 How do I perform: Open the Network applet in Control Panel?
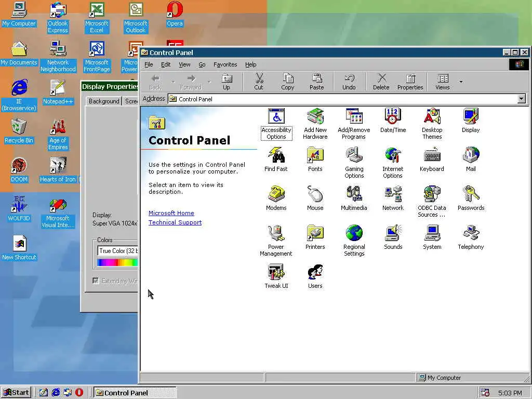click(x=393, y=198)
